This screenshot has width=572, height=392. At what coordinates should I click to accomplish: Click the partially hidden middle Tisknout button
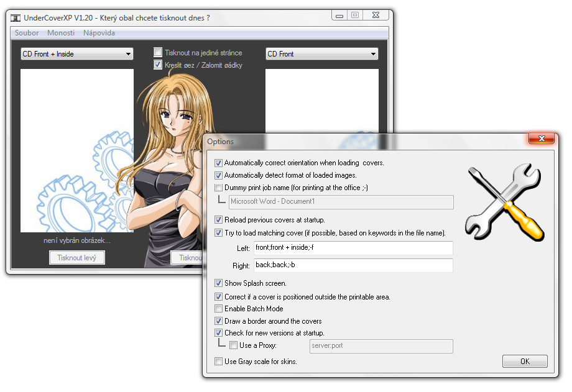(187, 257)
